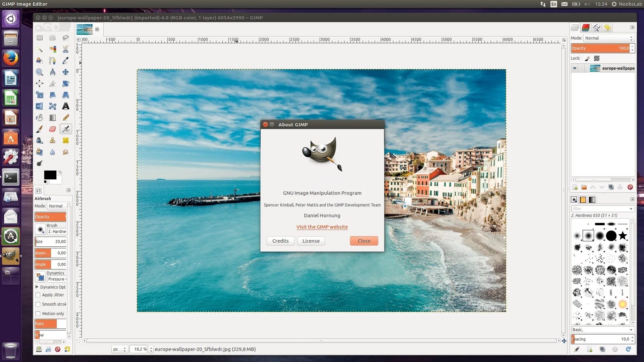Image resolution: width=644 pixels, height=362 pixels.
Task: Open the Visit the GIMP website link
Action: (322, 227)
